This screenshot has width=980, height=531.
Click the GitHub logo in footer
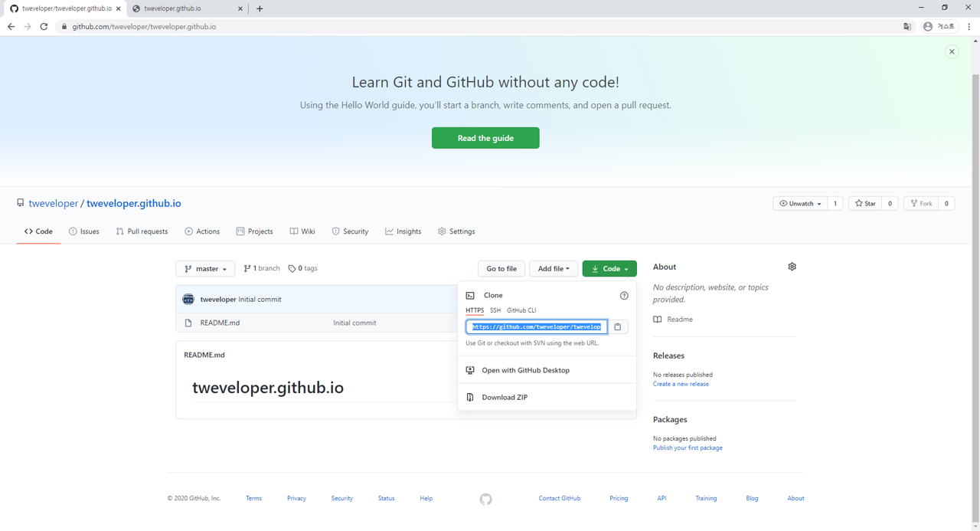click(x=485, y=499)
